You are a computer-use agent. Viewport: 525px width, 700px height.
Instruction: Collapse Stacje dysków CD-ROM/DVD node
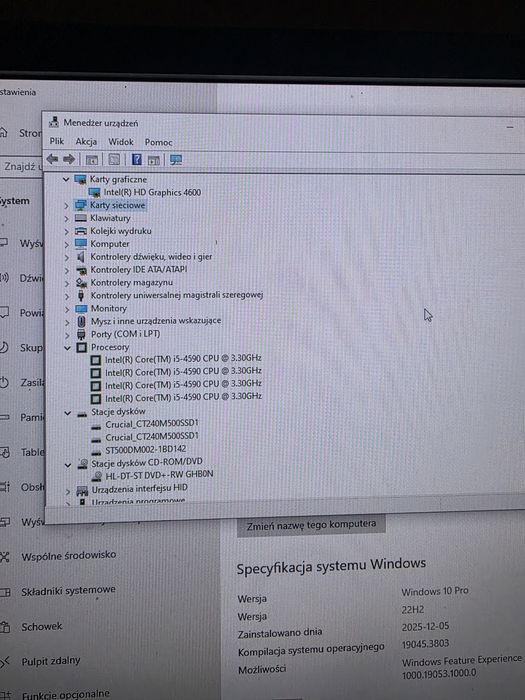click(x=68, y=465)
